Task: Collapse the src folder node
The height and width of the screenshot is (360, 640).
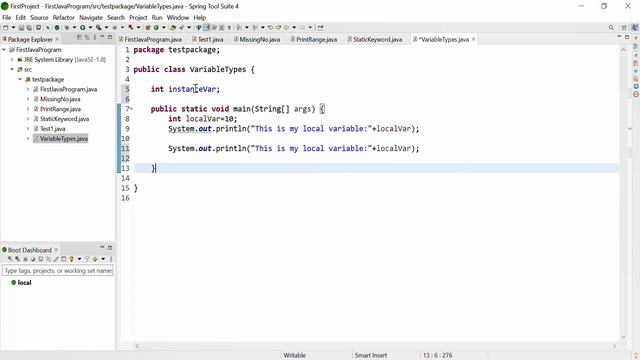Action: [x=12, y=69]
